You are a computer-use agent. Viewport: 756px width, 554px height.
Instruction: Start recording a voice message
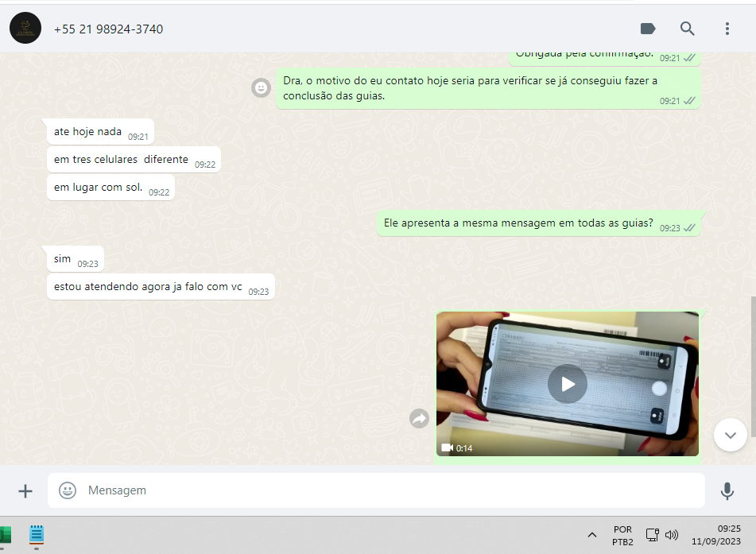[x=727, y=491]
